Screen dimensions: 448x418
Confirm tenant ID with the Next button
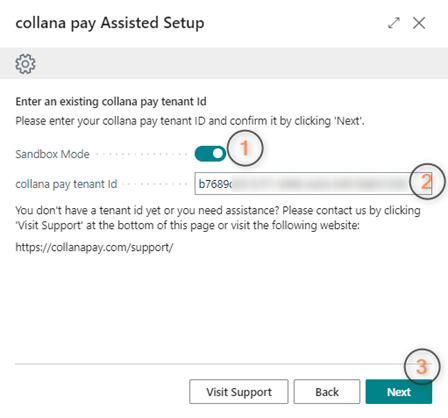(399, 392)
